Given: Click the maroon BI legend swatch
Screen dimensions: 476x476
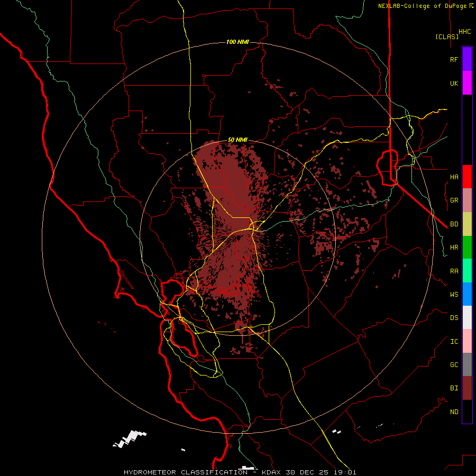Looking at the screenshot, I should click(467, 388).
